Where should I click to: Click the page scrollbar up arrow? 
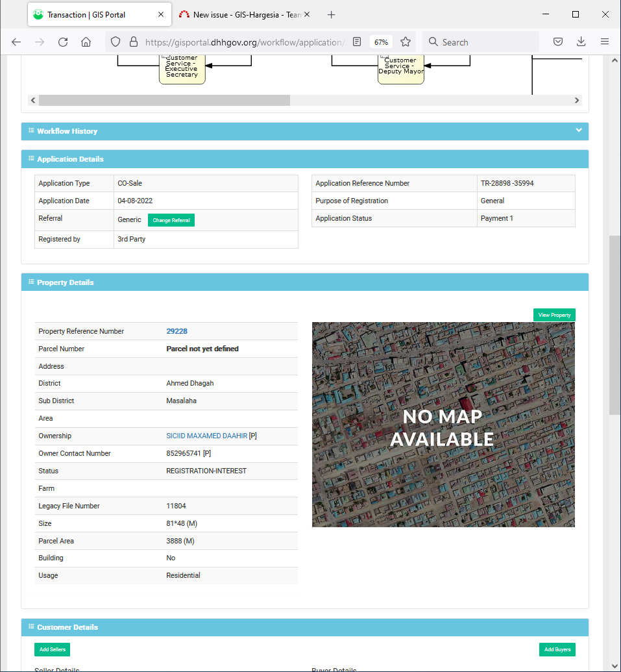point(615,61)
